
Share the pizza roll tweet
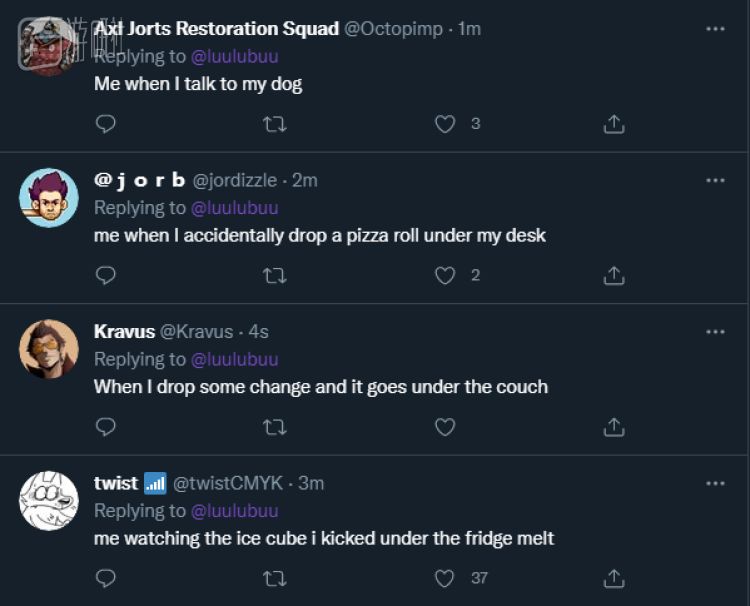click(x=615, y=275)
